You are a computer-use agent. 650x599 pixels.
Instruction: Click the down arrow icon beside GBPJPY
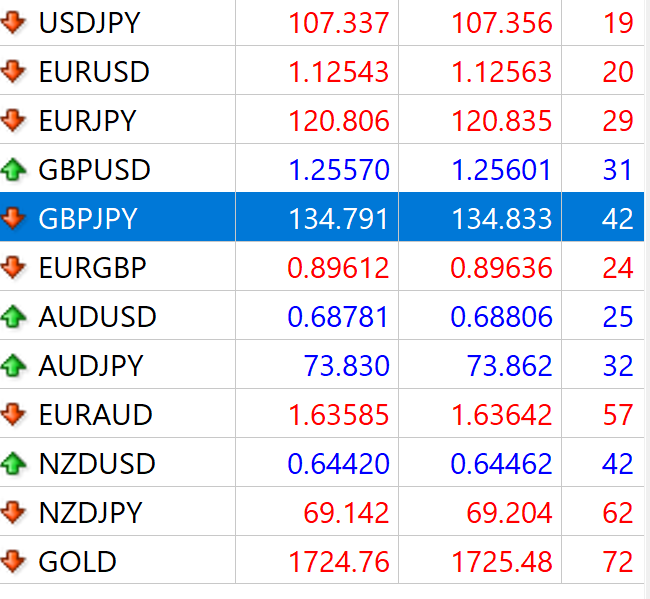tap(13, 218)
